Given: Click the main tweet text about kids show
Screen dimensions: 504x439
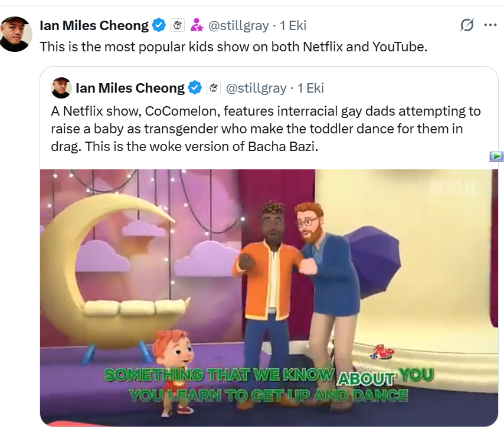Looking at the screenshot, I should coord(233,47).
